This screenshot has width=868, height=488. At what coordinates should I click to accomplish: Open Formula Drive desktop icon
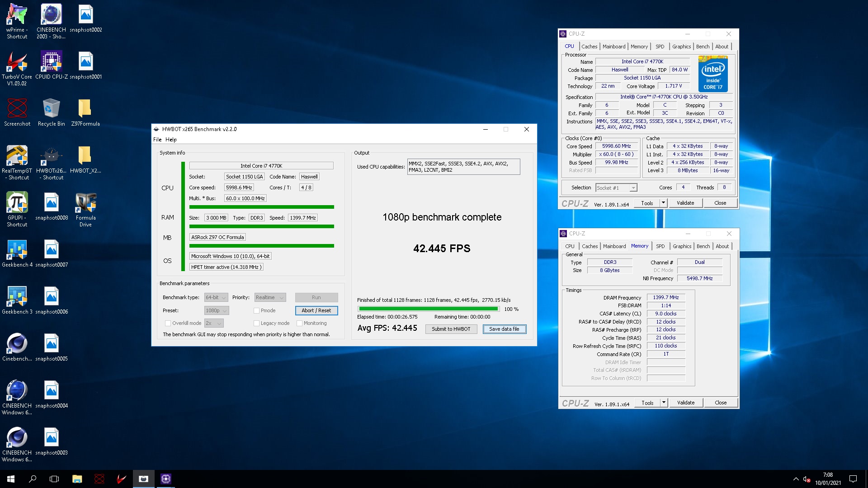tap(85, 209)
